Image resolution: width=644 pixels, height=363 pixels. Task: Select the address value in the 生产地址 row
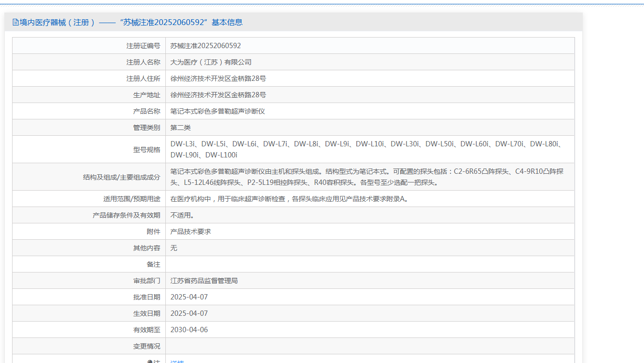218,95
